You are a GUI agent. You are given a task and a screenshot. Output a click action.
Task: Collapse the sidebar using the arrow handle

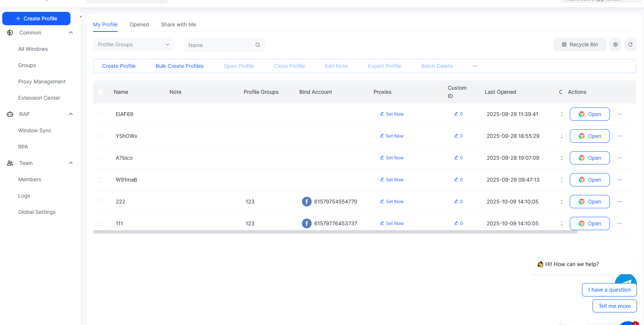(80, 17)
